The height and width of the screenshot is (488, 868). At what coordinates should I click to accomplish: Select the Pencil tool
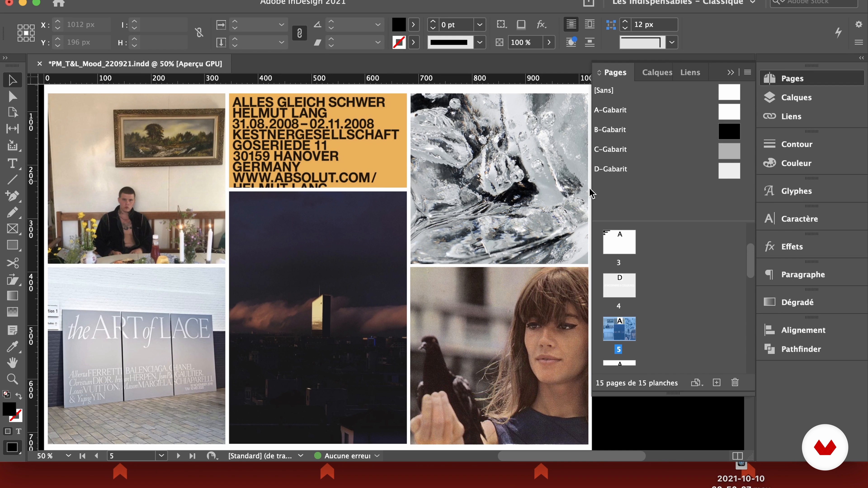click(12, 213)
